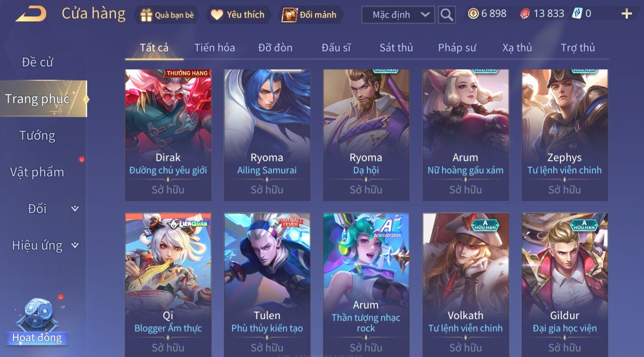Go to Tướng in the sidebar
This screenshot has height=357, width=644.
tap(38, 136)
